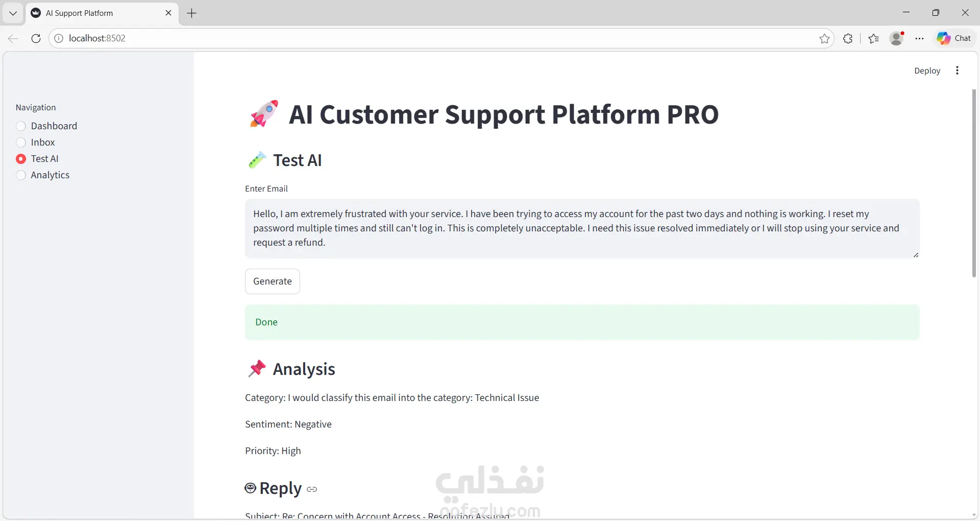Open browser settings and more menu

point(920,38)
